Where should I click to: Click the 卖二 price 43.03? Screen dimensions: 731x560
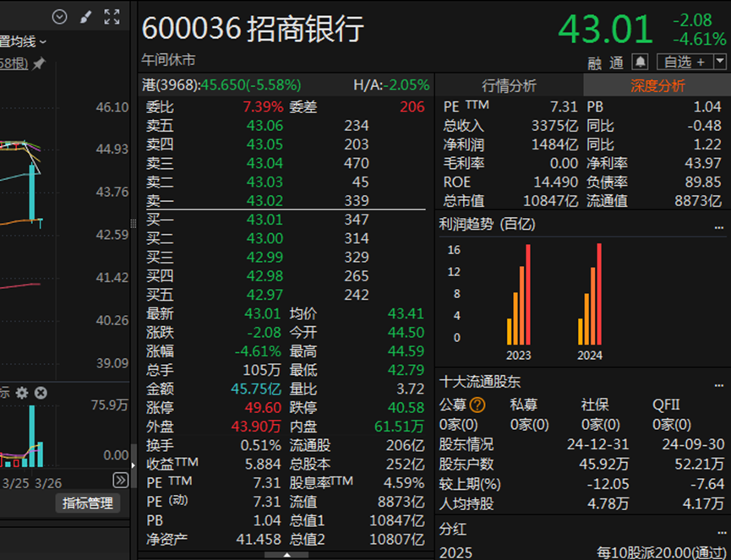tap(265, 182)
